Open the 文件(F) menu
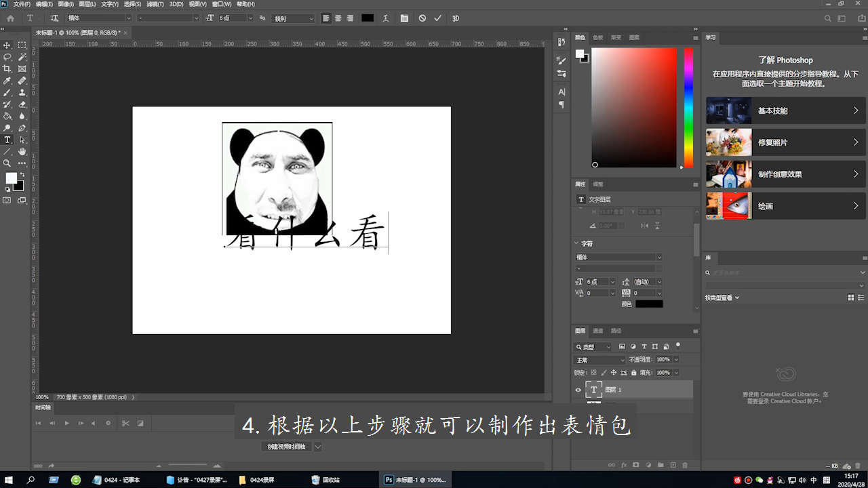868x488 pixels. [22, 4]
